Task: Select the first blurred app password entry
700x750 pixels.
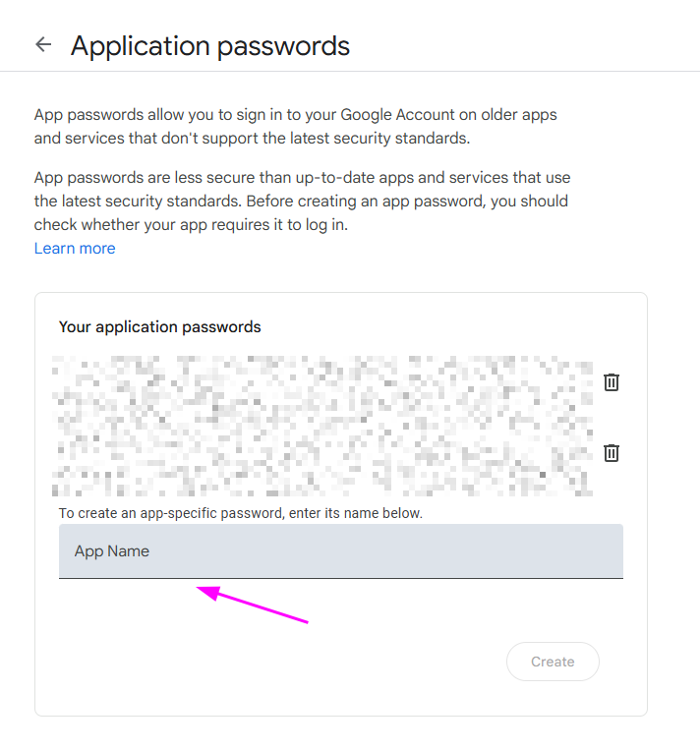Action: [x=322, y=381]
